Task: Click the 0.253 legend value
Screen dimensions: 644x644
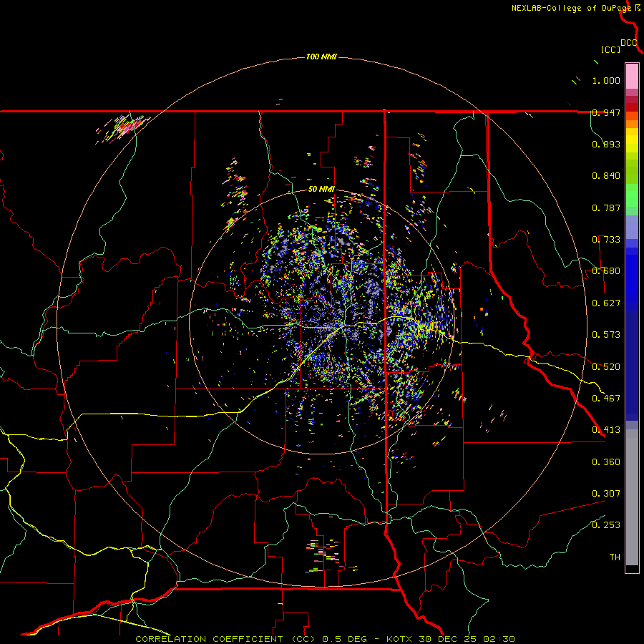Action: [606, 525]
